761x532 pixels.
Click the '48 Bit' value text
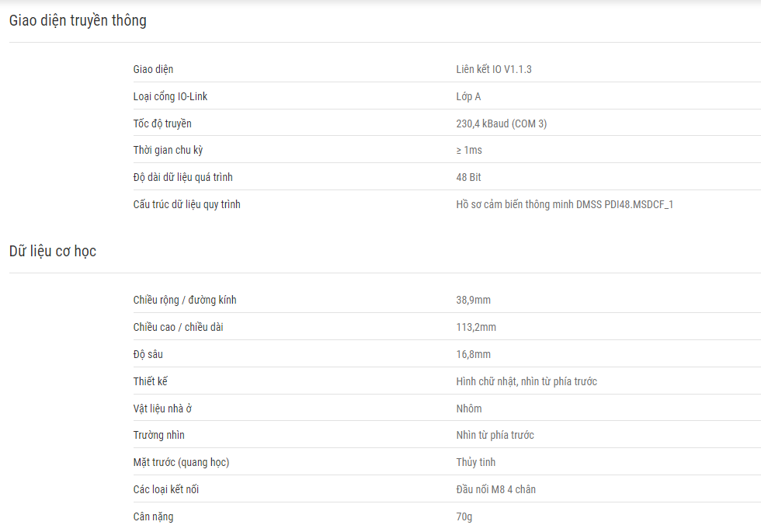[x=468, y=177]
